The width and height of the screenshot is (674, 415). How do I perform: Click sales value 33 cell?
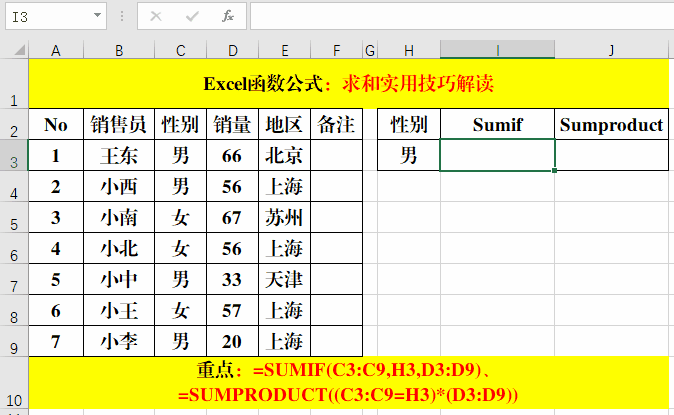coord(233,279)
